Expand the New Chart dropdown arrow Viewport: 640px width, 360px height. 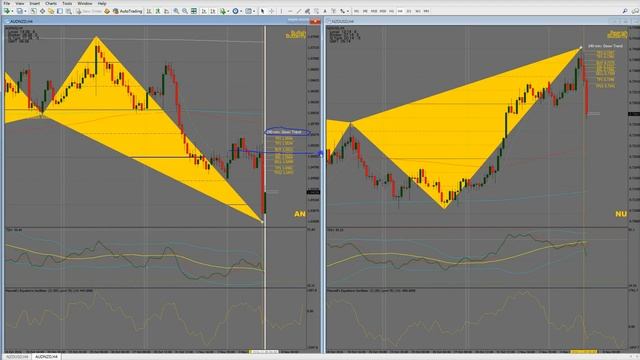point(12,11)
